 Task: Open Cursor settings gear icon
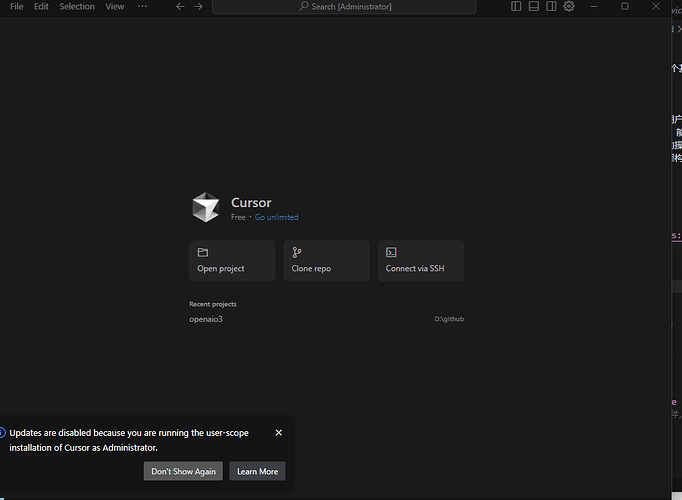pos(569,6)
